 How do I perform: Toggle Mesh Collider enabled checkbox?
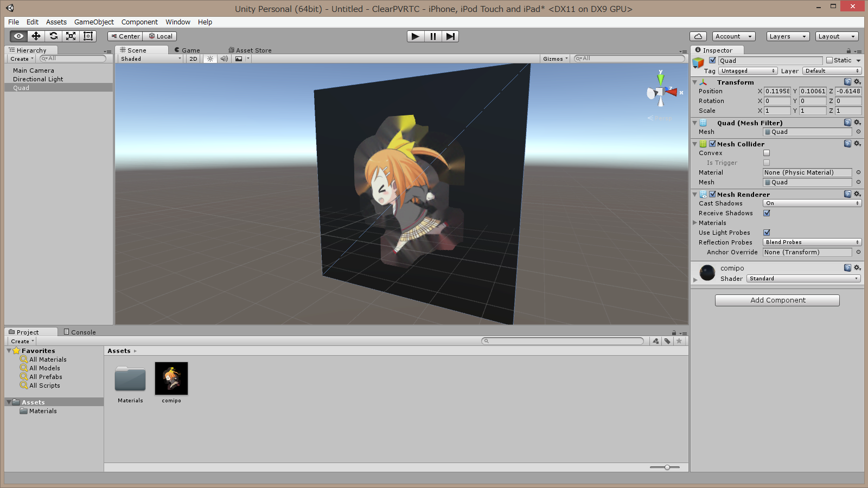point(712,144)
